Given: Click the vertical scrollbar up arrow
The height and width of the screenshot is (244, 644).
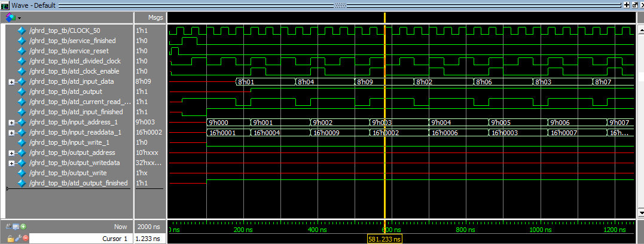Looking at the screenshot, I should (x=640, y=31).
